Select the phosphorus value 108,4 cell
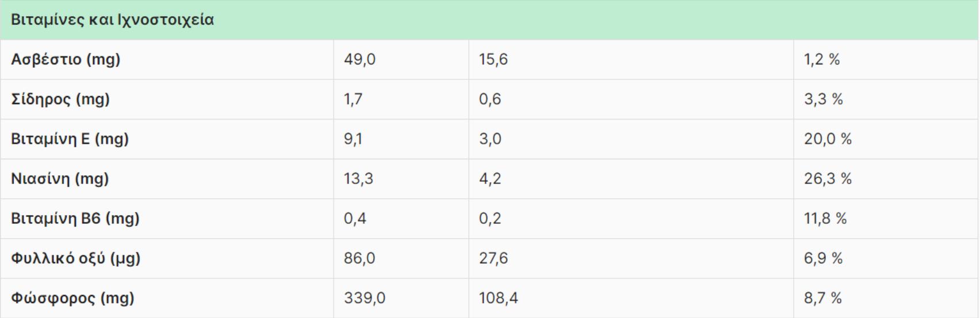Image resolution: width=980 pixels, height=318 pixels. 498,298
